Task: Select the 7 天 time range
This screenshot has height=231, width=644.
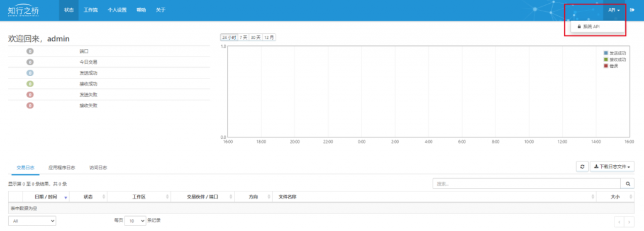Action: [x=243, y=37]
